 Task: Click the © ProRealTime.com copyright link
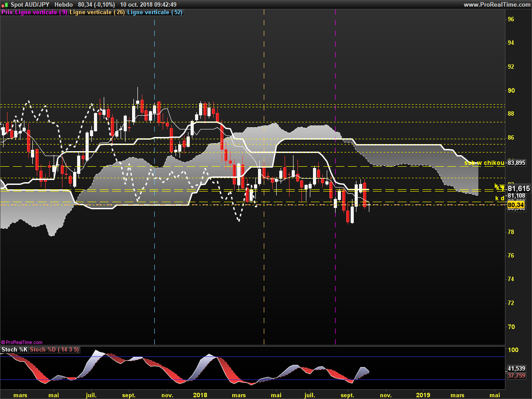coord(22,342)
